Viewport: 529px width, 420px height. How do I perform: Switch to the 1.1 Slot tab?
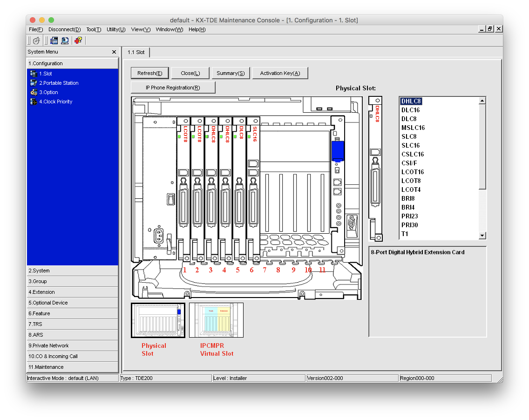pos(136,52)
